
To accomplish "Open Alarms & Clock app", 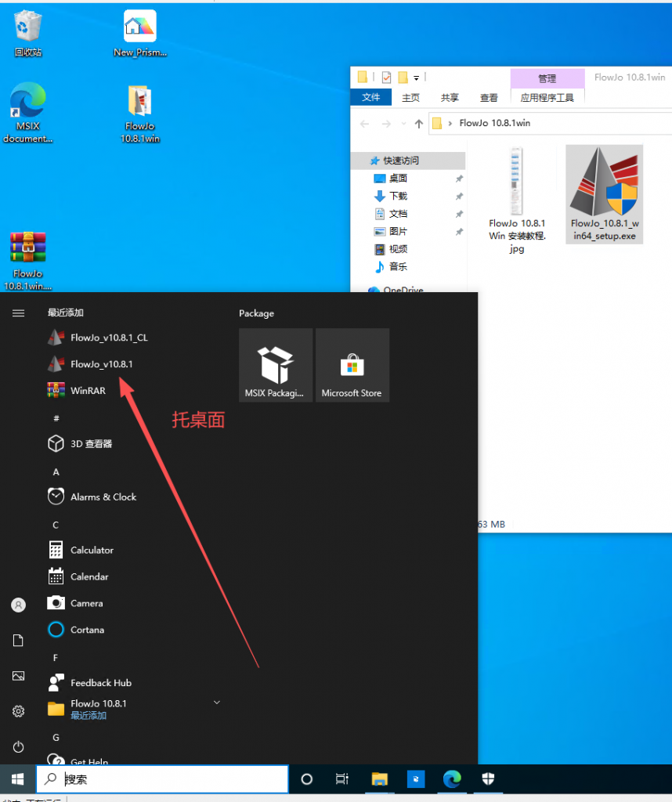I will [x=103, y=497].
